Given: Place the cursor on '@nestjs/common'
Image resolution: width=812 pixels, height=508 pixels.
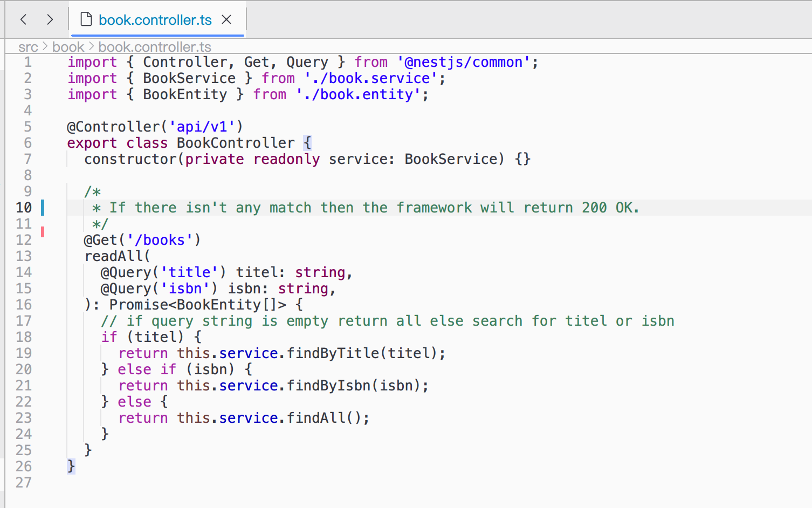Looking at the screenshot, I should 464,62.
